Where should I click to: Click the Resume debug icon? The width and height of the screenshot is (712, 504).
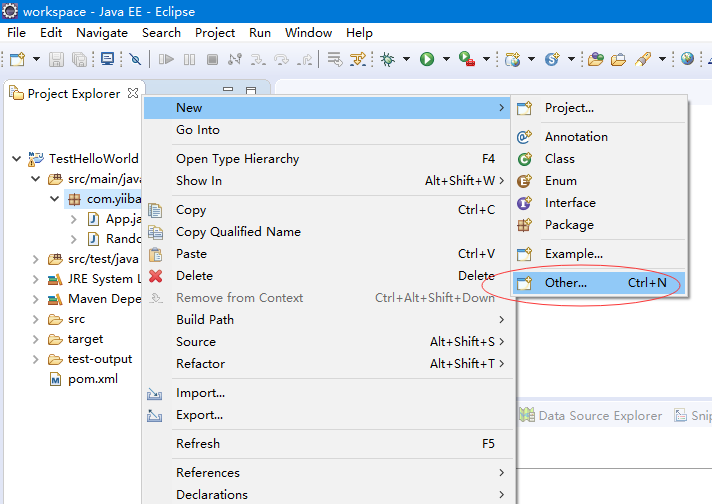coord(166,59)
